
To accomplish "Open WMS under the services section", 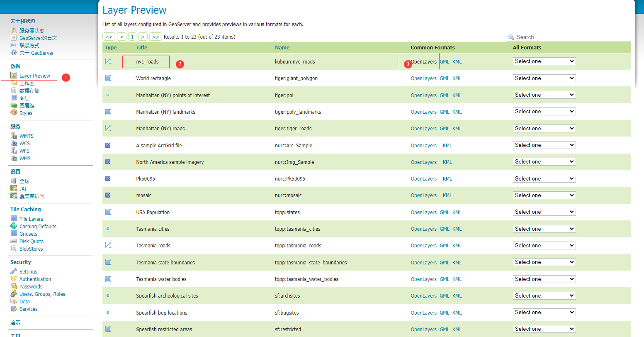I will [25, 158].
